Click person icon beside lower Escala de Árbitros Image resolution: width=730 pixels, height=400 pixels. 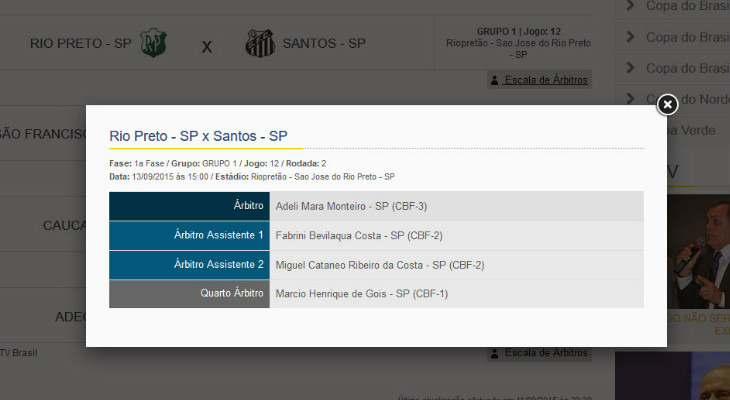(x=495, y=353)
